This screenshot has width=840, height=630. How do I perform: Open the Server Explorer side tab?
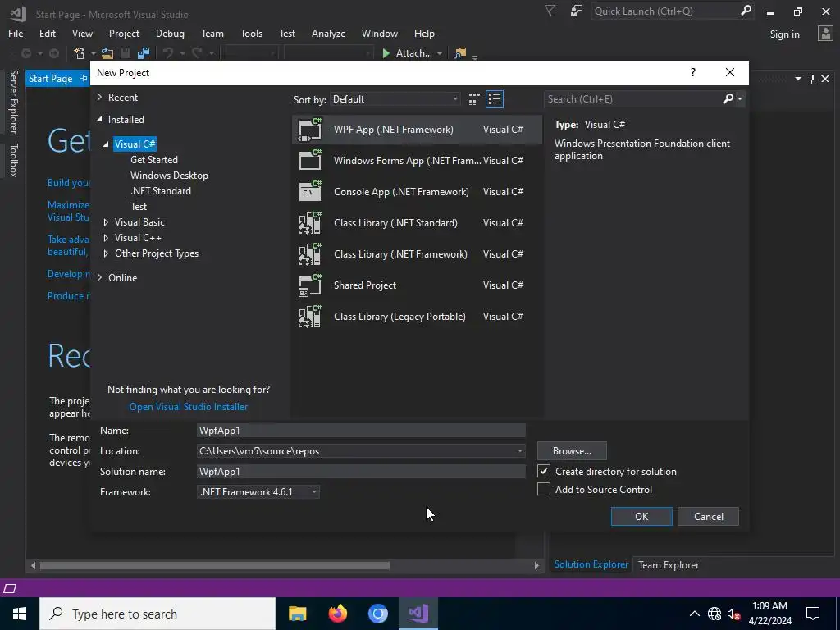[13, 101]
